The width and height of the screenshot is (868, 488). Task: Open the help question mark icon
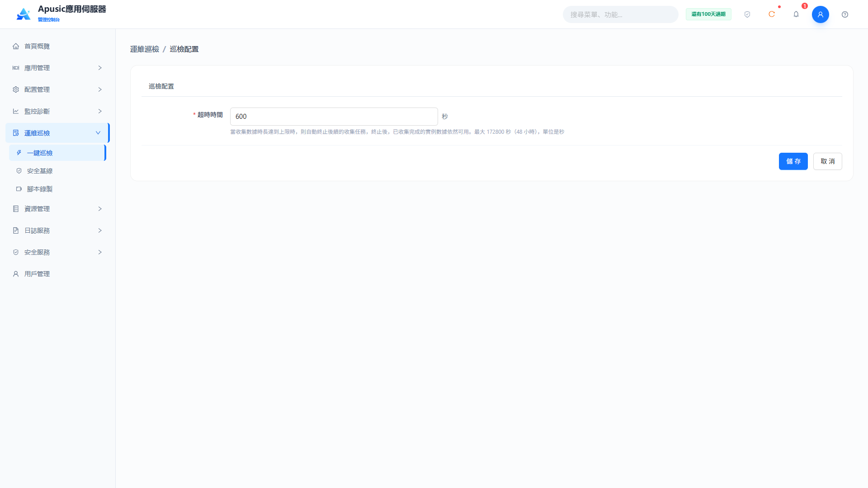845,14
